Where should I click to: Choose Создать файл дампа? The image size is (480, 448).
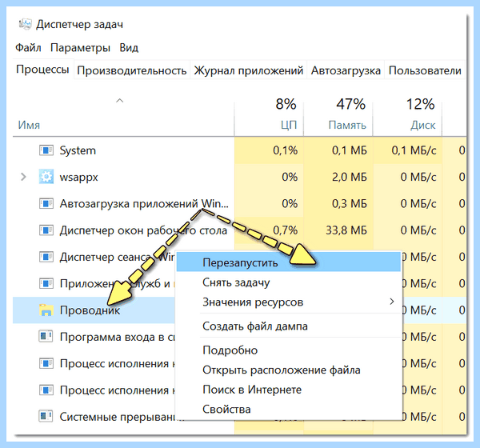[289, 326]
